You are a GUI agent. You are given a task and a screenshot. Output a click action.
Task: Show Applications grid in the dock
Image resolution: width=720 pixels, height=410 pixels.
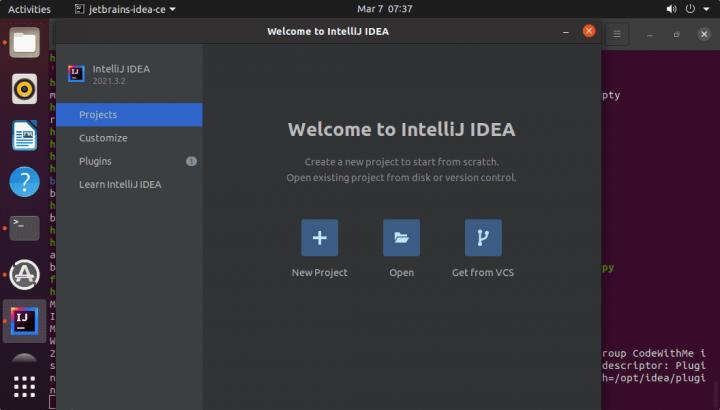point(24,386)
